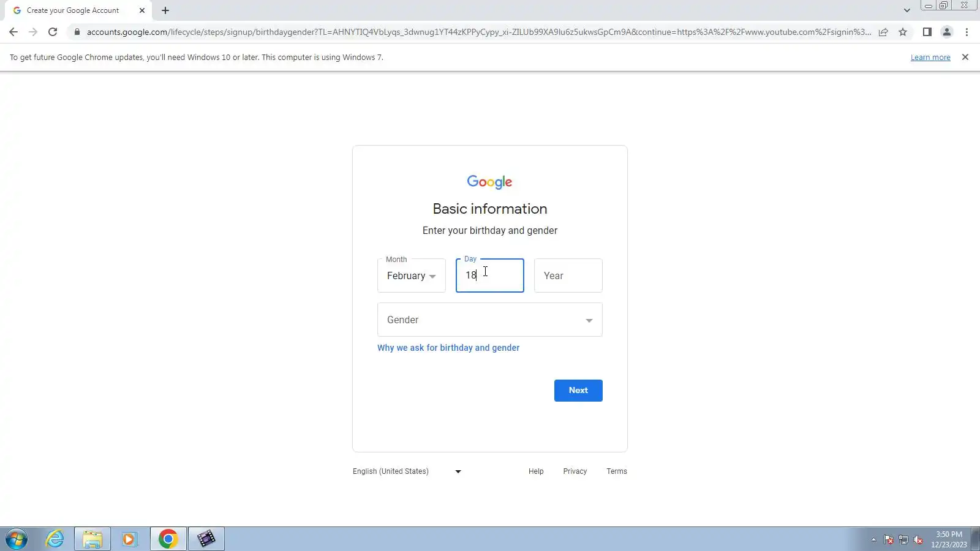This screenshot has width=980, height=551.
Task: Close the Create your Google Account tab
Action: (142, 10)
